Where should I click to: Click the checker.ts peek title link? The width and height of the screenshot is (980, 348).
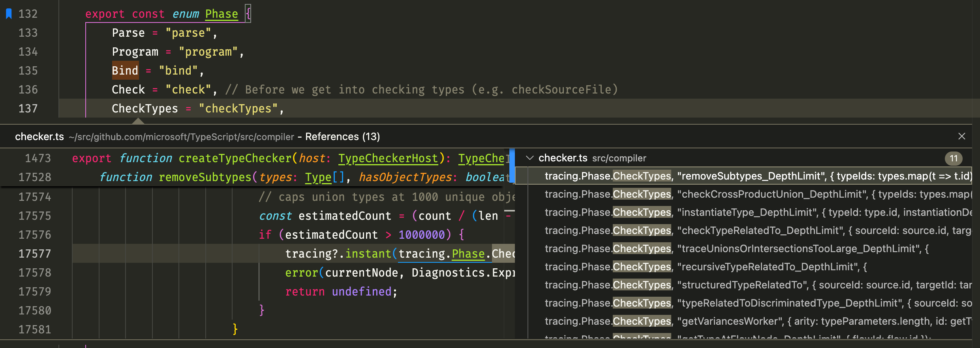[x=39, y=137]
